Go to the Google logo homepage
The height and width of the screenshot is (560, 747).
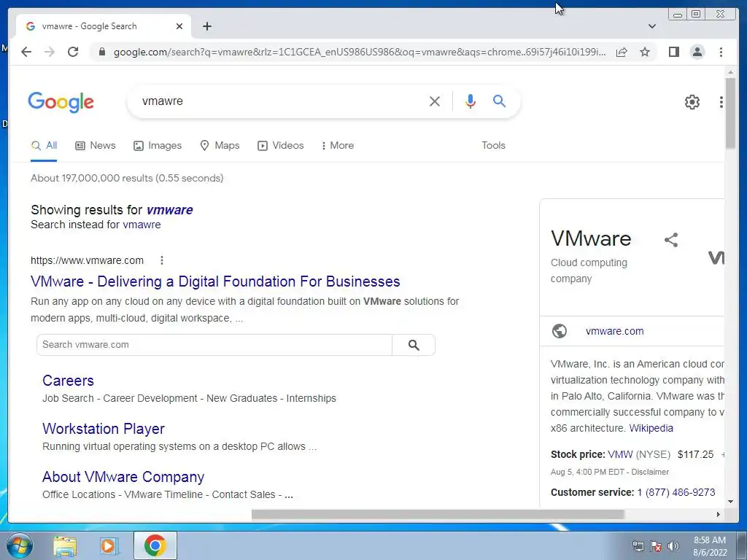point(61,102)
